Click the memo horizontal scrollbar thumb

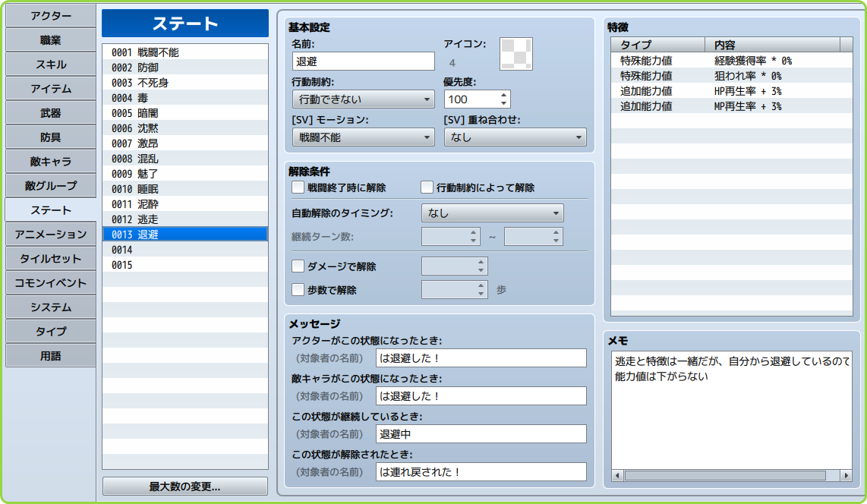point(725,476)
